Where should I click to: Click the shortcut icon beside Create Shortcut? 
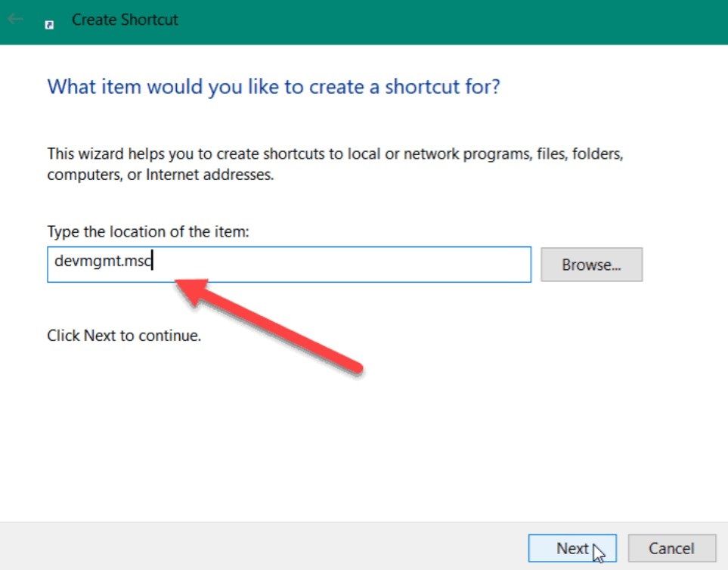(49, 25)
